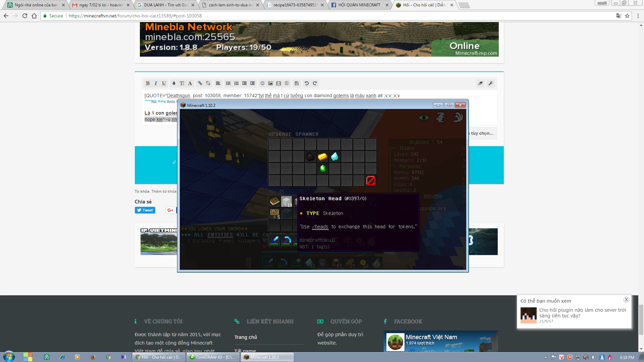Viewport: 644px width, 362px height.
Task: Undo the last editor action
Action: [x=307, y=83]
